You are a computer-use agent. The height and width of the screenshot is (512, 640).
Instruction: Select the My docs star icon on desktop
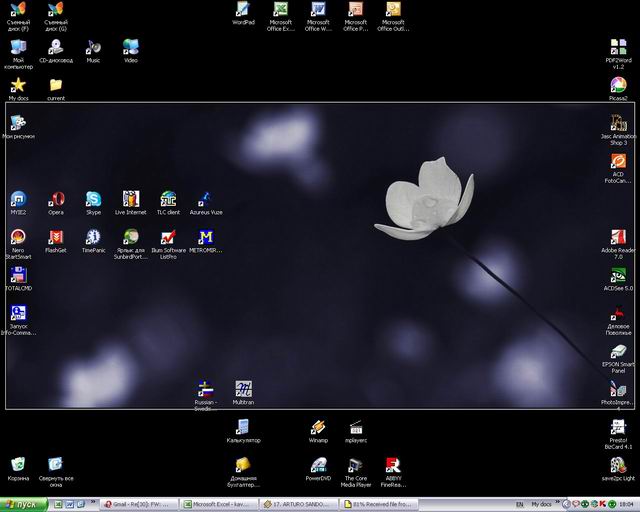tap(18, 89)
